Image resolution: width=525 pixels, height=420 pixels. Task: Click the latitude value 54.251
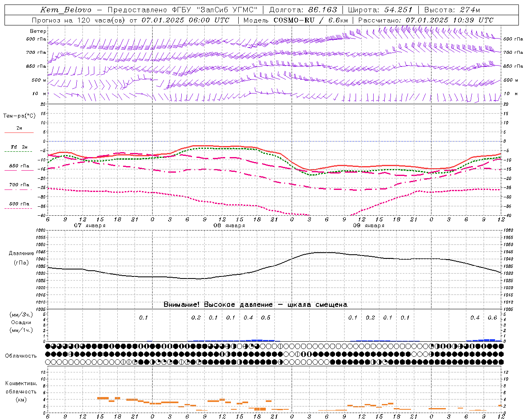point(398,10)
